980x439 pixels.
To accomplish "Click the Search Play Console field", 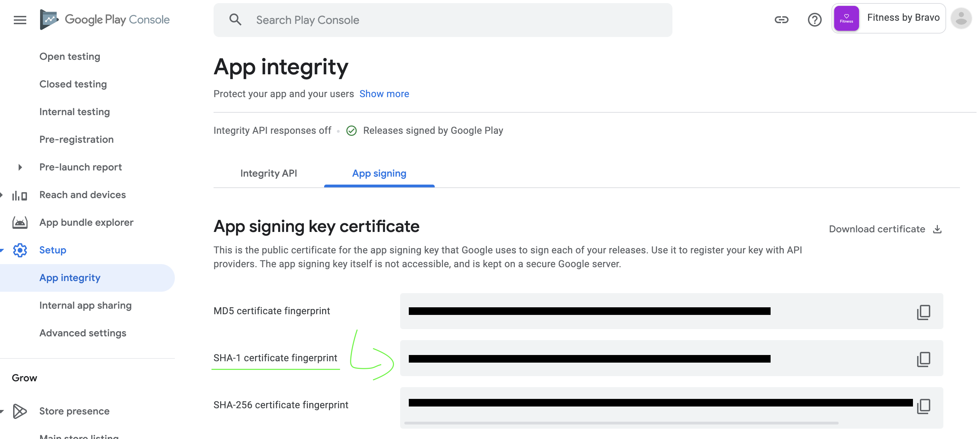I will pos(442,20).
